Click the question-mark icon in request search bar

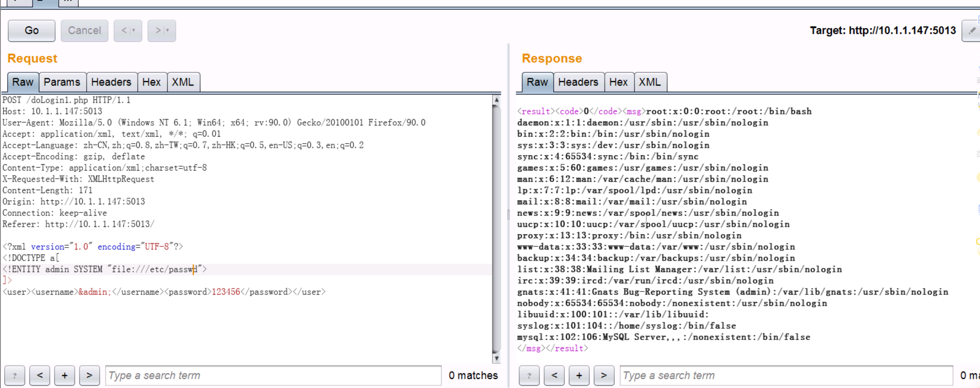15,375
